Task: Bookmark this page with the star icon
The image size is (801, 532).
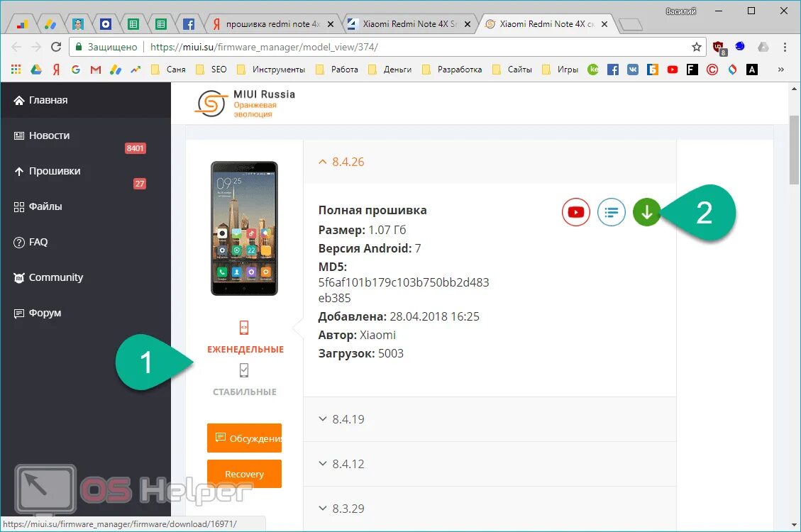Action: 696,47
